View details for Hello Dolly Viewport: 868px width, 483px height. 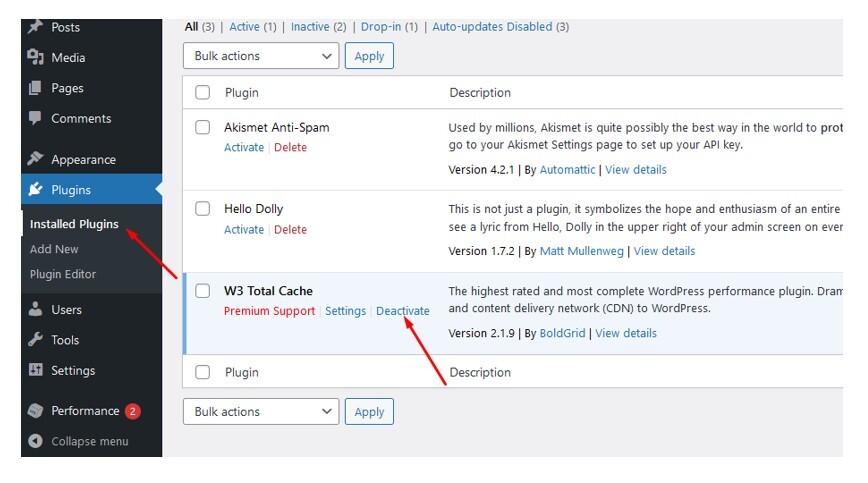664,251
